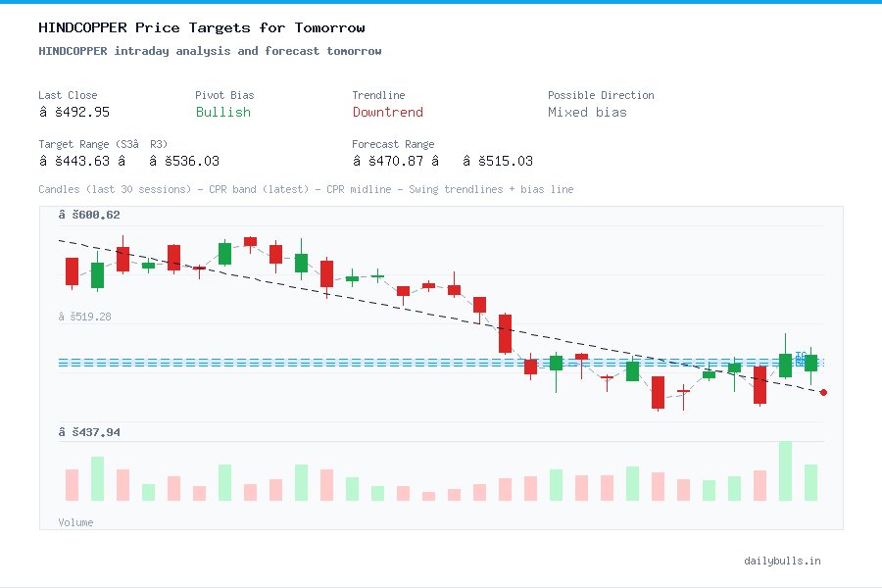Select the Volume axis label
The height and width of the screenshot is (588, 882).
tap(75, 522)
